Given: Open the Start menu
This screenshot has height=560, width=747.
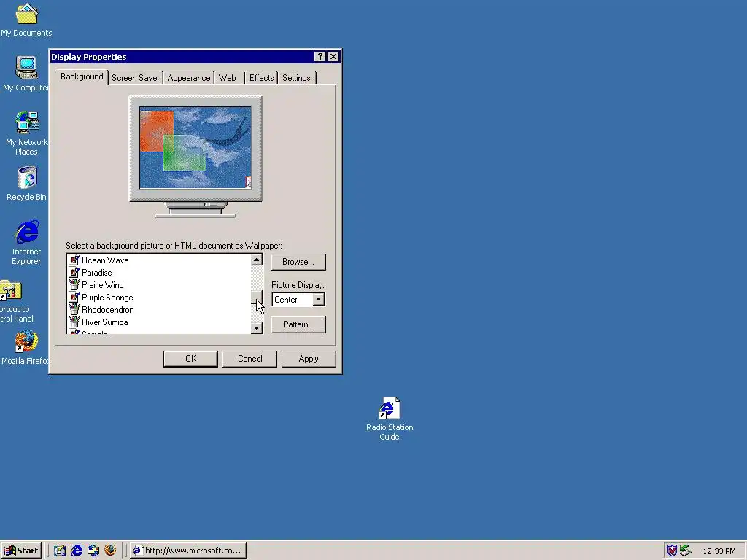Looking at the screenshot, I should point(22,551).
